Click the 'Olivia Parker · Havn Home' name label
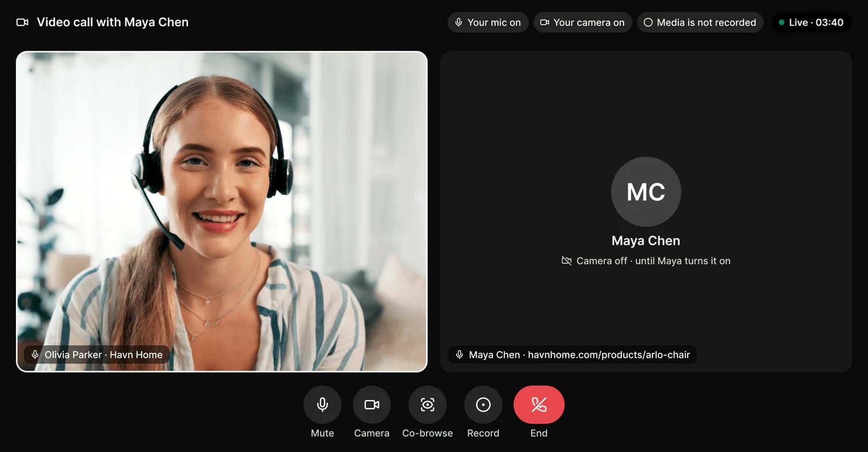The height and width of the screenshot is (452, 868). 97,354
